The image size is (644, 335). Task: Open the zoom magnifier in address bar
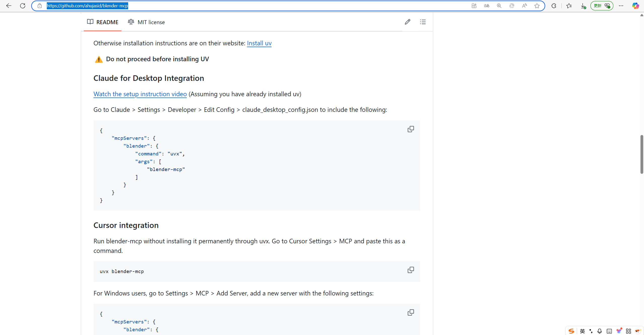tap(499, 6)
